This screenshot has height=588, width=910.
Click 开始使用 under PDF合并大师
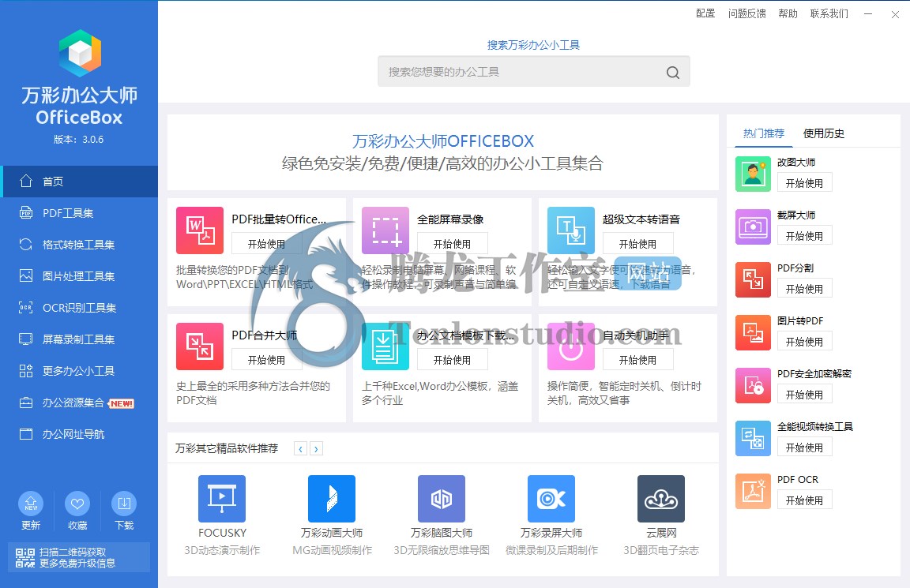click(x=266, y=360)
